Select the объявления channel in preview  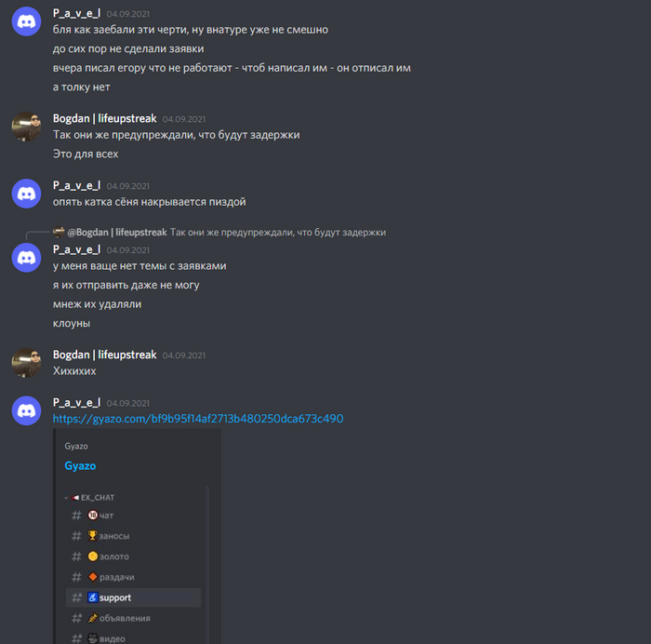pos(133,618)
